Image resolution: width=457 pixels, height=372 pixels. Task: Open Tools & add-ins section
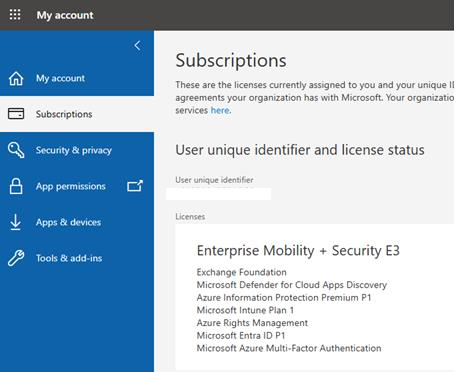[69, 258]
